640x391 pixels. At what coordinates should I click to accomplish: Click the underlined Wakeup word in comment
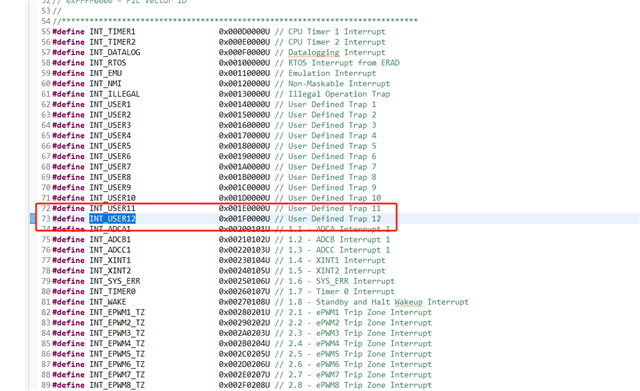(x=409, y=302)
